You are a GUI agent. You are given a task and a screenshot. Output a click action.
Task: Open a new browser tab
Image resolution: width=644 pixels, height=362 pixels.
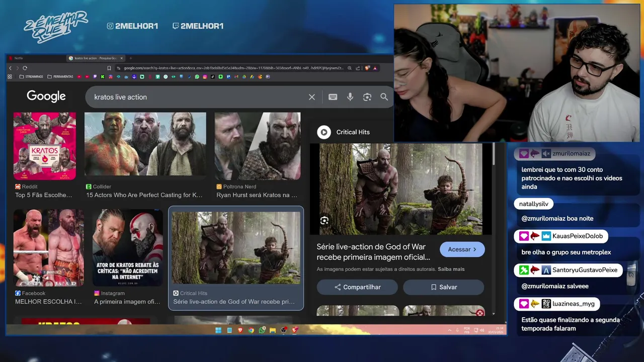tap(130, 58)
